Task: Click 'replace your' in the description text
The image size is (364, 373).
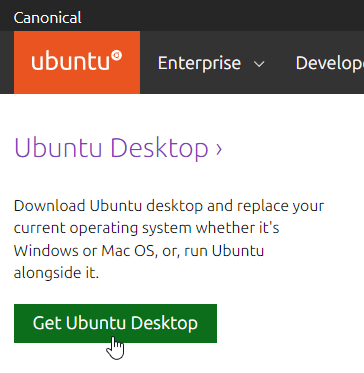Action: (x=280, y=207)
